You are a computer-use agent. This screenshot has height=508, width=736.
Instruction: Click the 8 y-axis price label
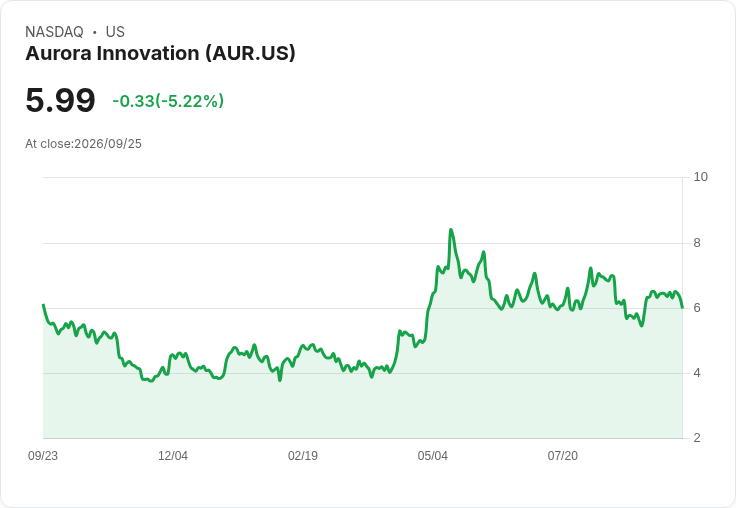[697, 243]
